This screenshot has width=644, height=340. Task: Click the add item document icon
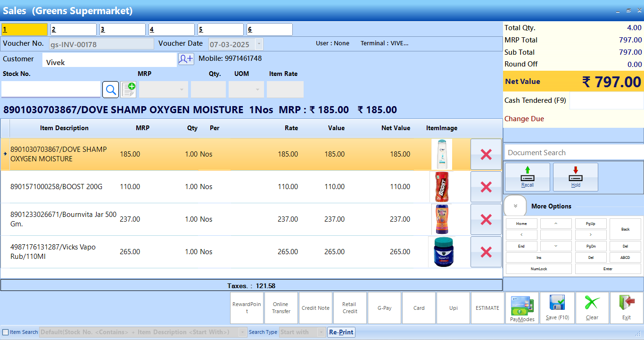coord(128,89)
